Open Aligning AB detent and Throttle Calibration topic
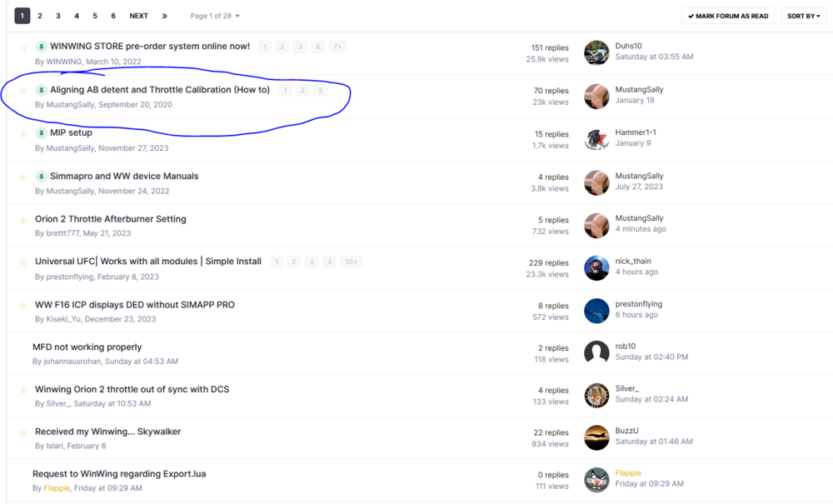Viewport: 833px width, 504px height. 160,90
